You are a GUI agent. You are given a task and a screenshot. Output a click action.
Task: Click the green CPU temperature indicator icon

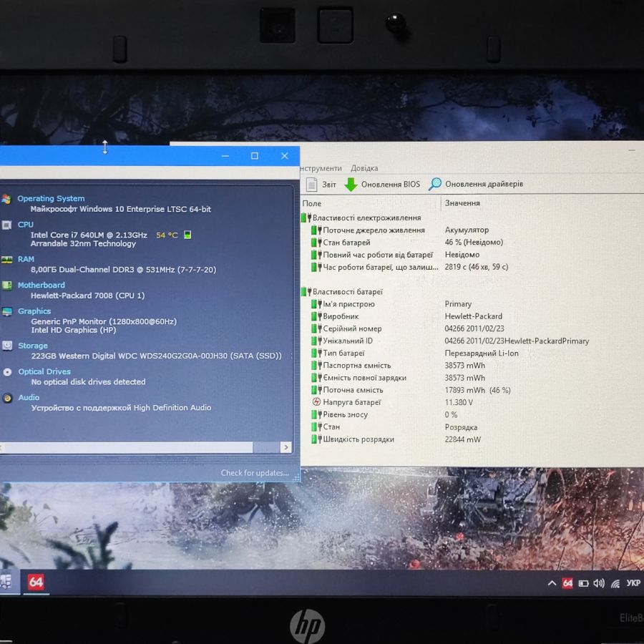[x=187, y=235]
